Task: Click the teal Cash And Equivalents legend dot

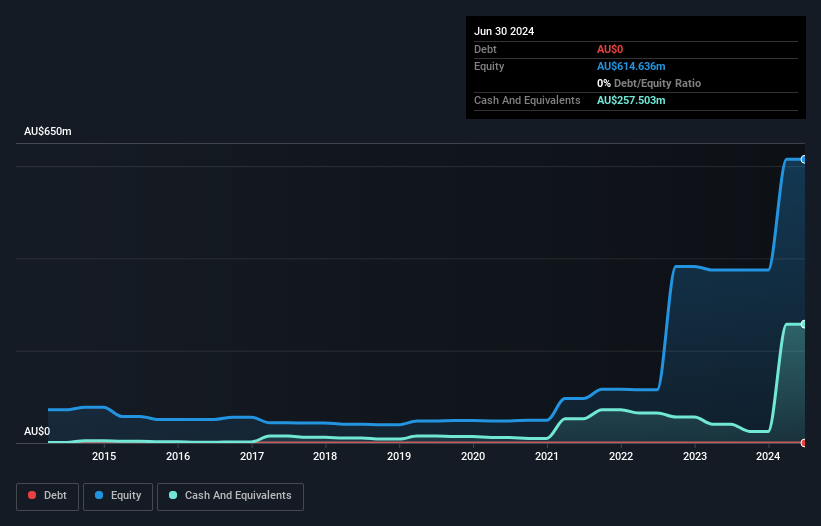Action: pyautogui.click(x=173, y=496)
